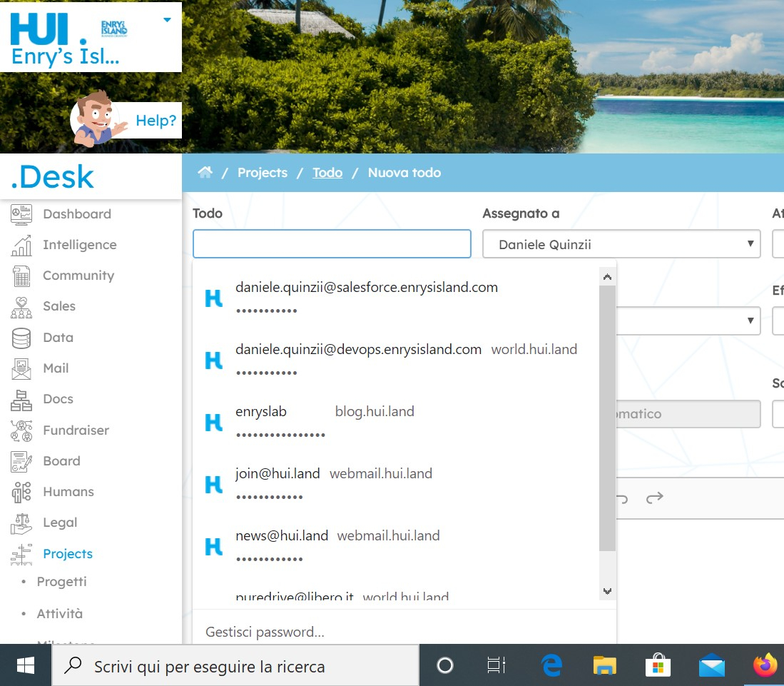Click the Todo text input field

coord(332,244)
